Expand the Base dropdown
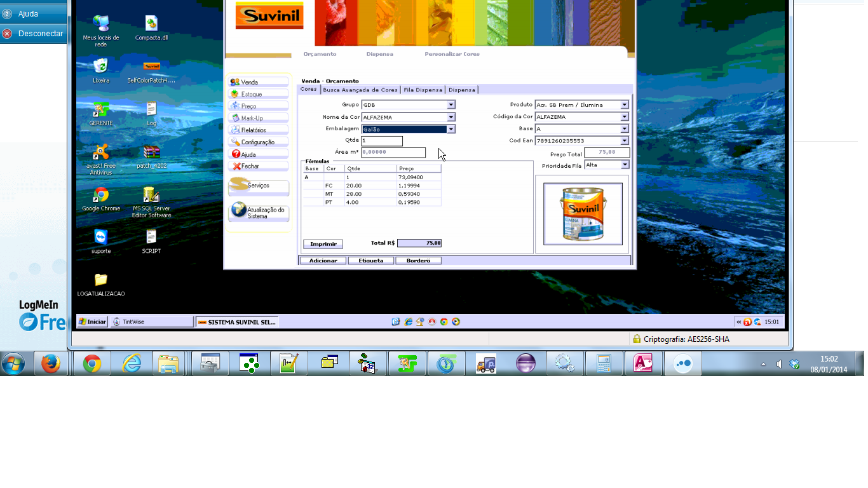 [x=625, y=129]
